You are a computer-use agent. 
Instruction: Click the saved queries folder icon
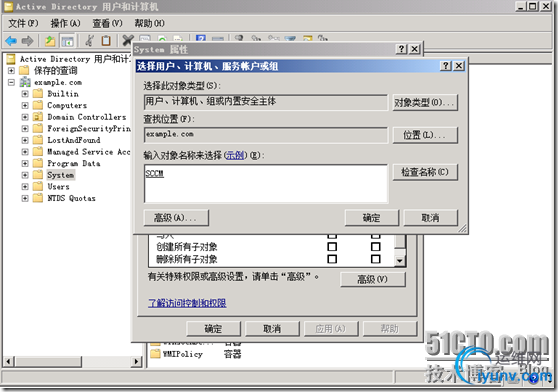pos(24,70)
